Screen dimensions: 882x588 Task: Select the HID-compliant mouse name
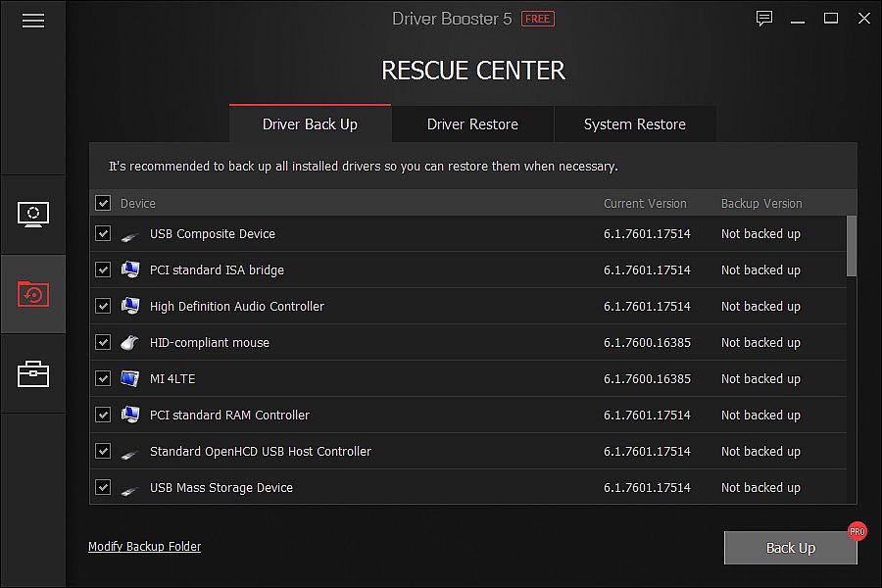click(210, 343)
